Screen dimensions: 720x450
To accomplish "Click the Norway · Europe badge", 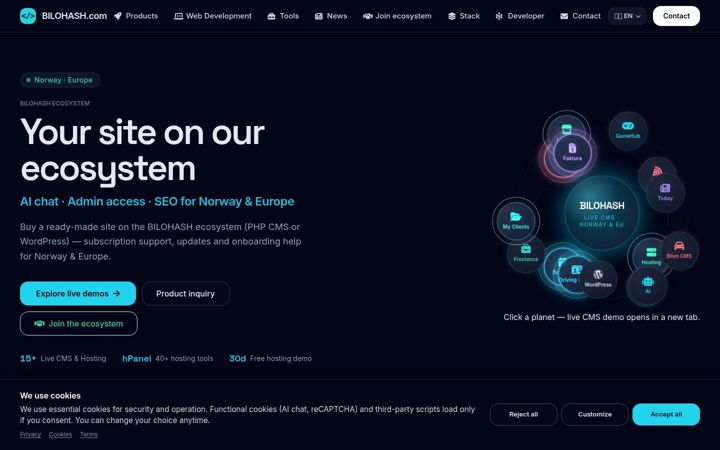I will (x=60, y=80).
